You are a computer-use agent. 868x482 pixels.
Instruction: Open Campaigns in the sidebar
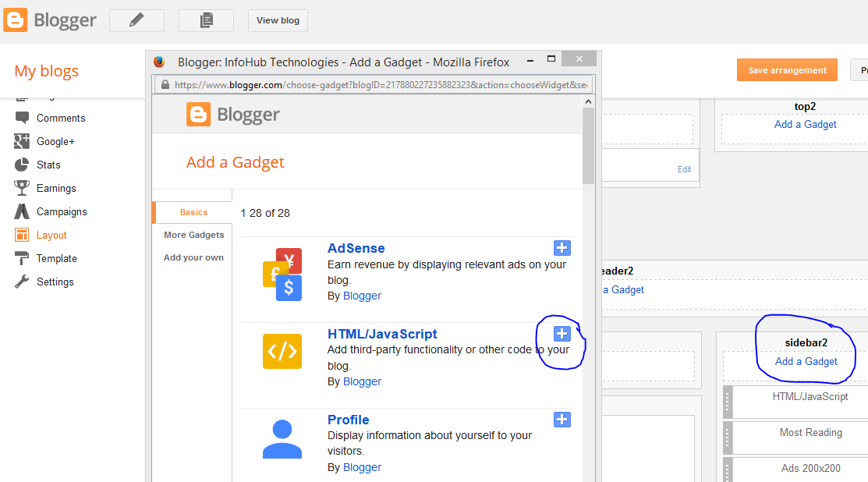[62, 212]
